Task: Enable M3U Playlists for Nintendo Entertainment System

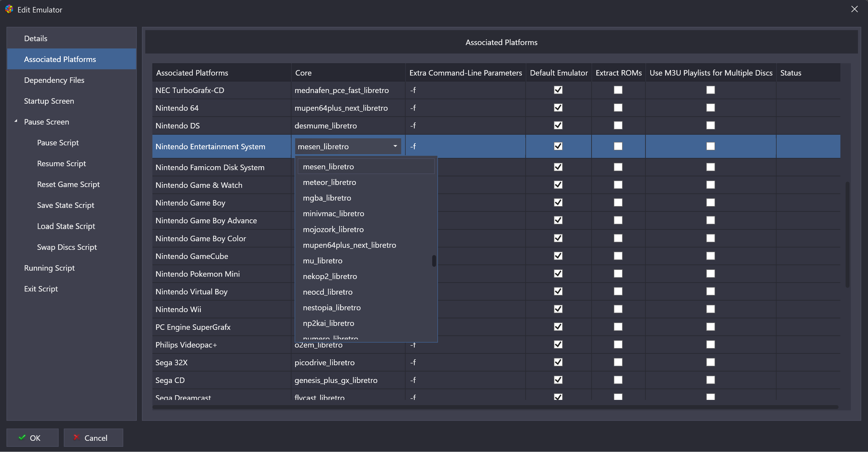Action: point(711,146)
